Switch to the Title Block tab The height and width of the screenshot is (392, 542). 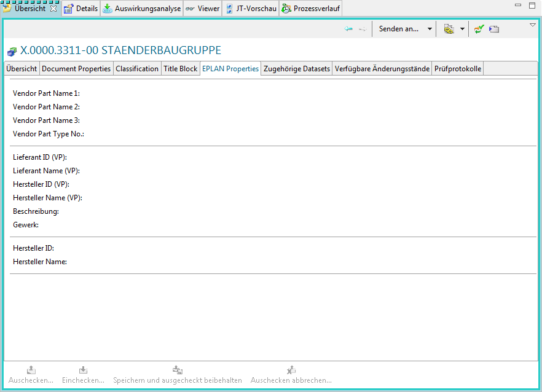pos(180,69)
